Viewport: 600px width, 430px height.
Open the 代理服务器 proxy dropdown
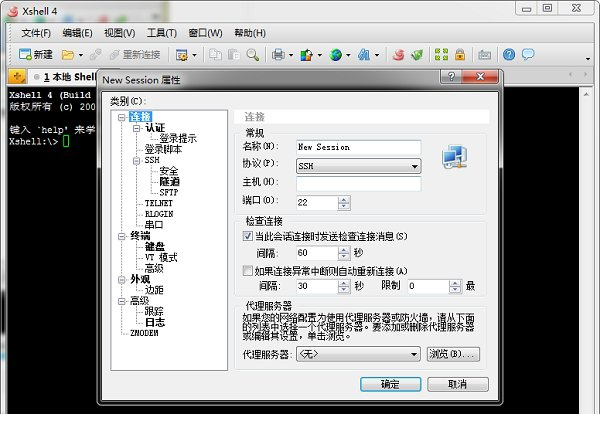click(359, 354)
